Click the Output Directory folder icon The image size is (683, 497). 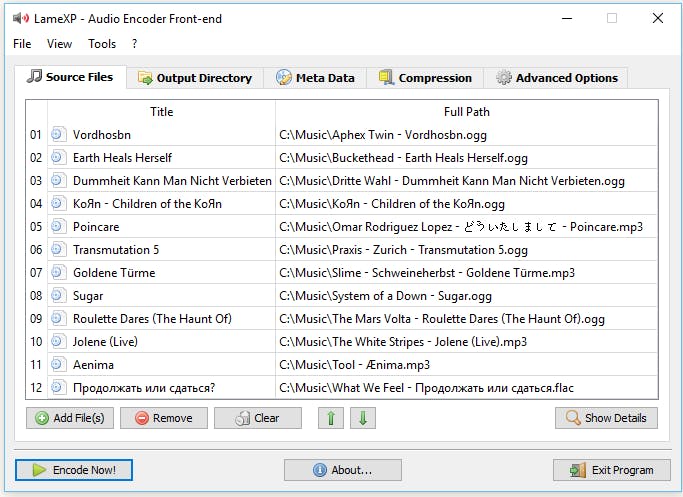[x=145, y=78]
